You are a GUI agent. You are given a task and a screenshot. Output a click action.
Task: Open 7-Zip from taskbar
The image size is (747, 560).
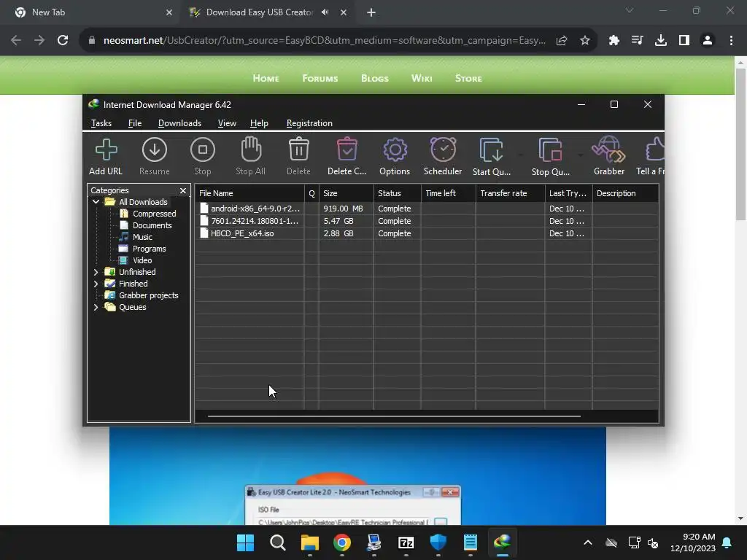tap(406, 542)
